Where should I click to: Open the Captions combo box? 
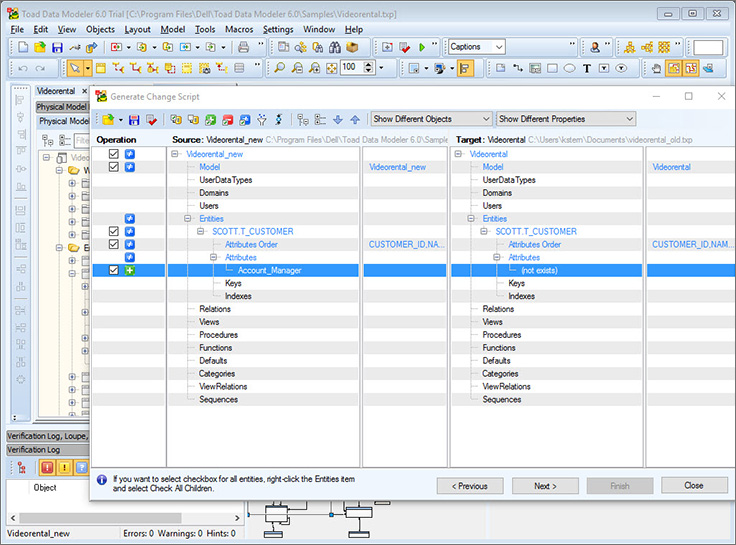[476, 46]
